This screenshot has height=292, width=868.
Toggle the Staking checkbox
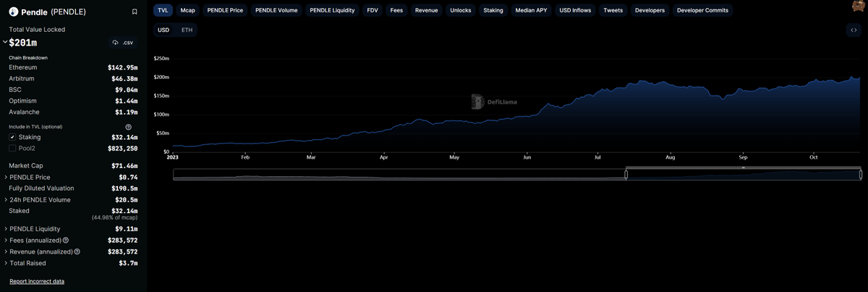coord(12,137)
